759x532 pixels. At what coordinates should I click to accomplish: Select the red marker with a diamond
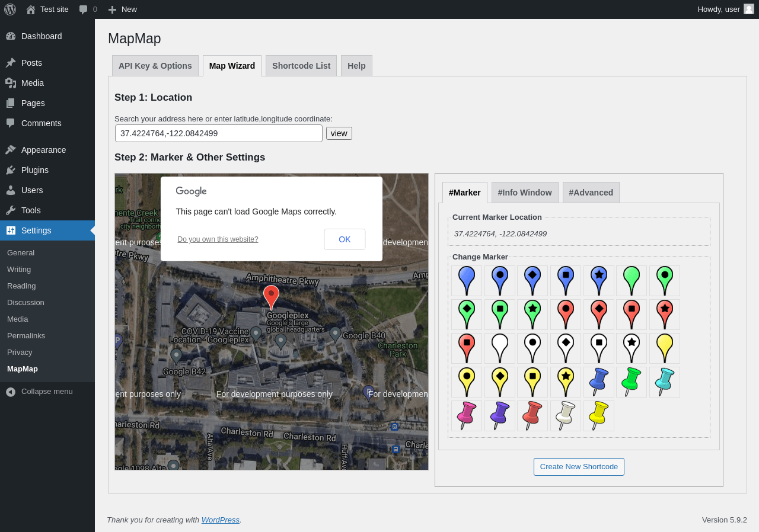click(x=599, y=315)
